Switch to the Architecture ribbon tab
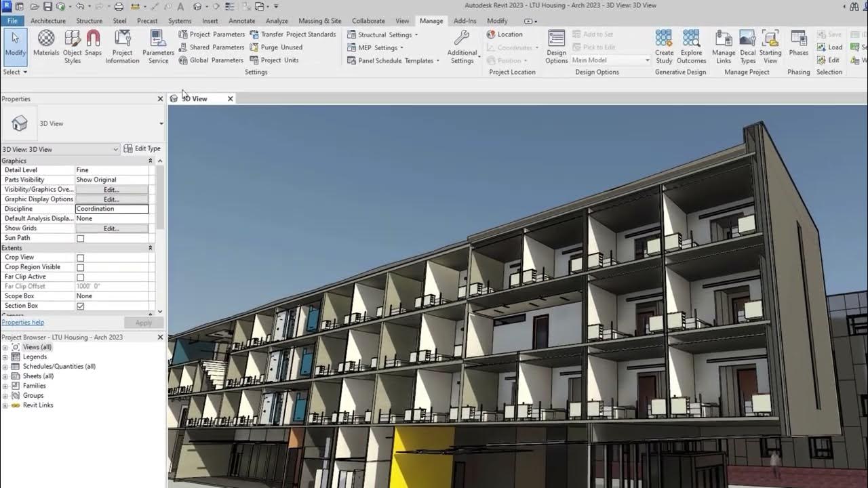868x488 pixels. click(48, 21)
